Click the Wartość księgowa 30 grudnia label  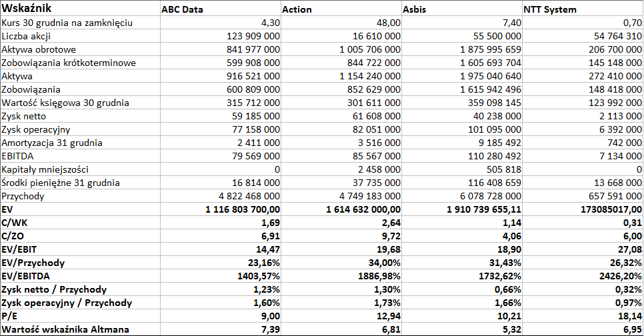tap(65, 103)
